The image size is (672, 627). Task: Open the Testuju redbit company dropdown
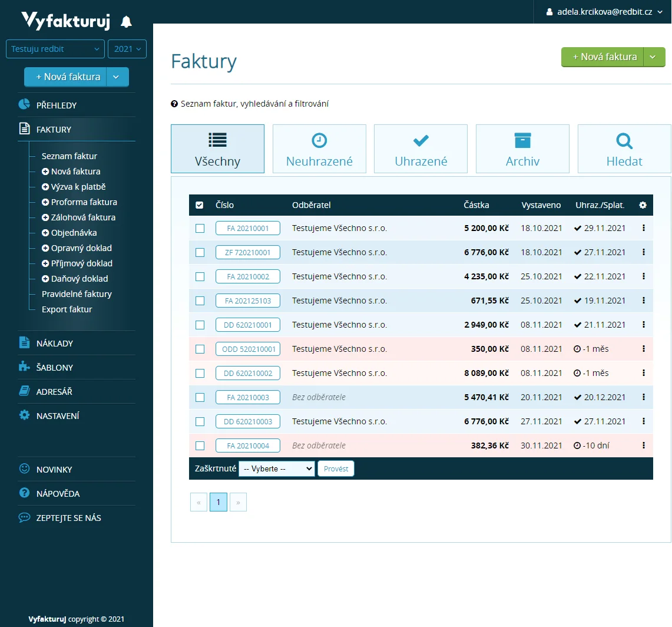tap(55, 49)
